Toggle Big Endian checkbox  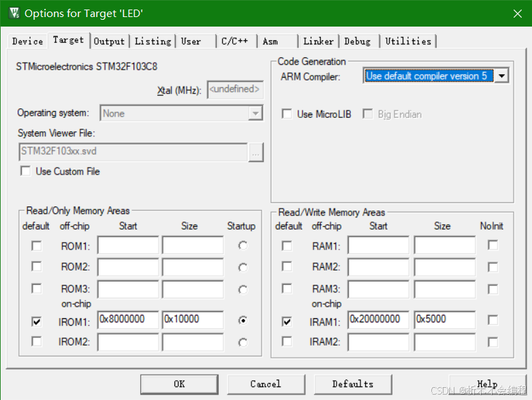[x=367, y=114]
